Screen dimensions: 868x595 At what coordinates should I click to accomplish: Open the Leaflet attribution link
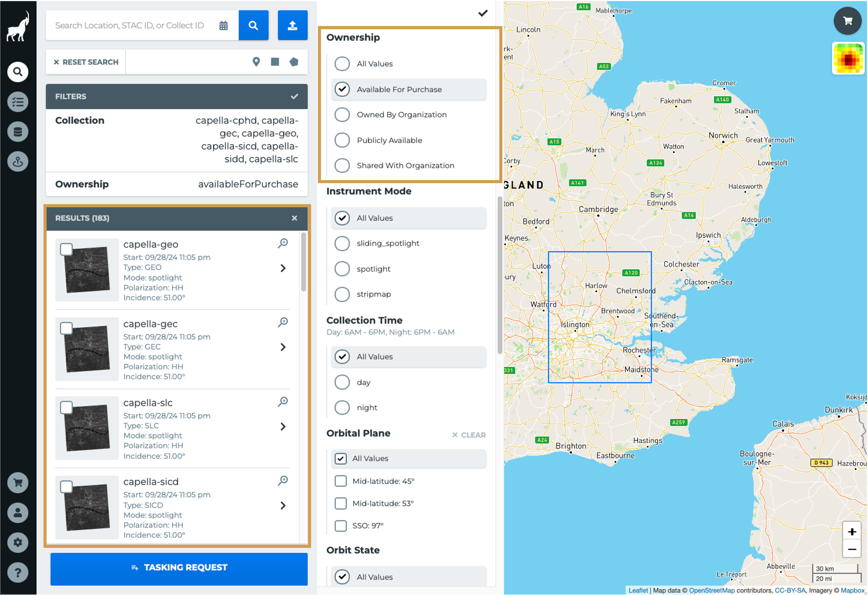[638, 590]
